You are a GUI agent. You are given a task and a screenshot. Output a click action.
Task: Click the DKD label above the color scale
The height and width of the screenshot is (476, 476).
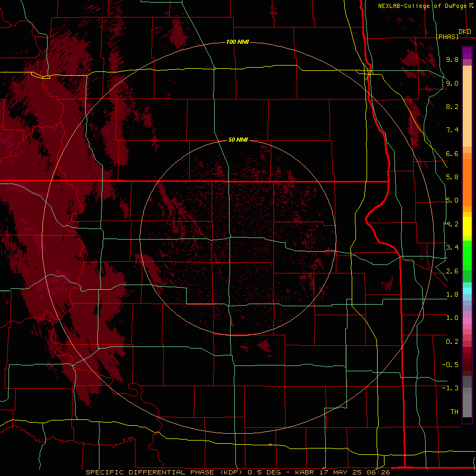pyautogui.click(x=465, y=31)
